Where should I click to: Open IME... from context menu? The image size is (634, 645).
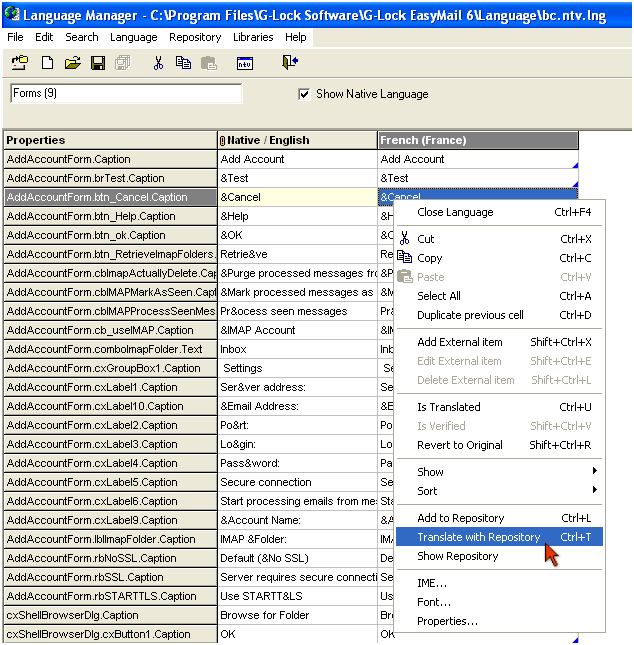pyautogui.click(x=499, y=583)
